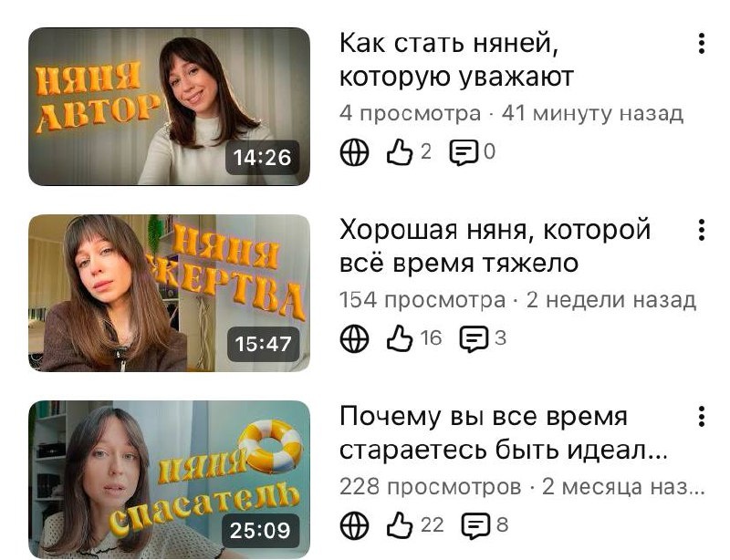The width and height of the screenshot is (730, 560).
Task: Click the 14:26 duration badge
Action: pyautogui.click(x=263, y=158)
